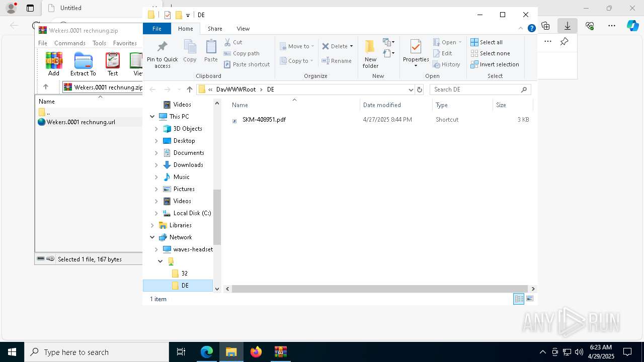Cut the selected item
The width and height of the screenshot is (644, 362).
pos(233,42)
